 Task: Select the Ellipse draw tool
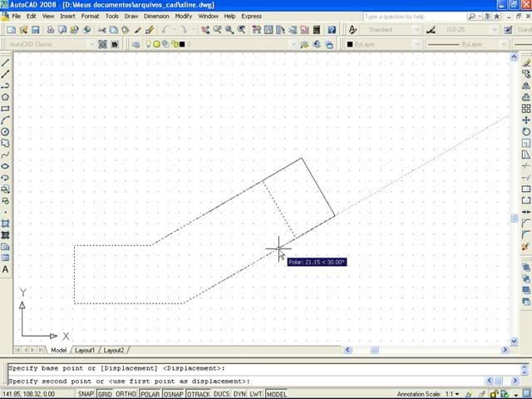coord(5,166)
